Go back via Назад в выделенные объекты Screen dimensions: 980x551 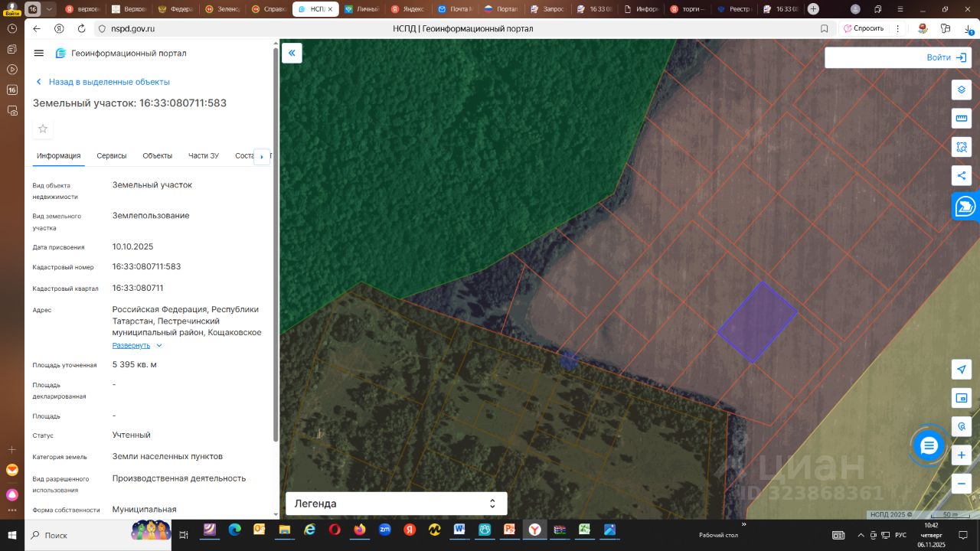point(103,82)
